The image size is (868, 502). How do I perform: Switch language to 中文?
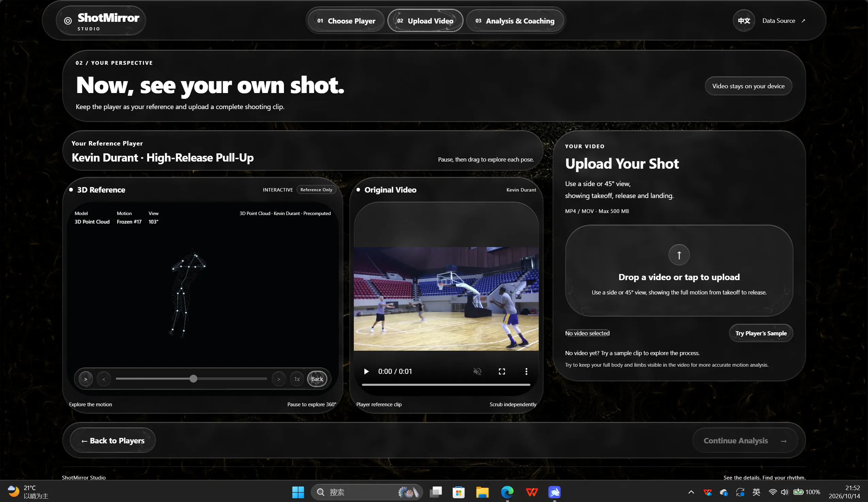(744, 21)
